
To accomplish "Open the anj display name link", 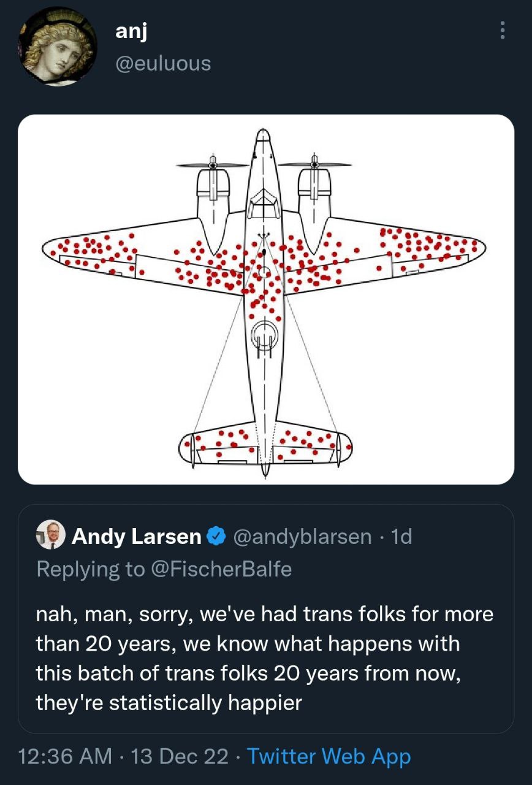I will tap(131, 31).
